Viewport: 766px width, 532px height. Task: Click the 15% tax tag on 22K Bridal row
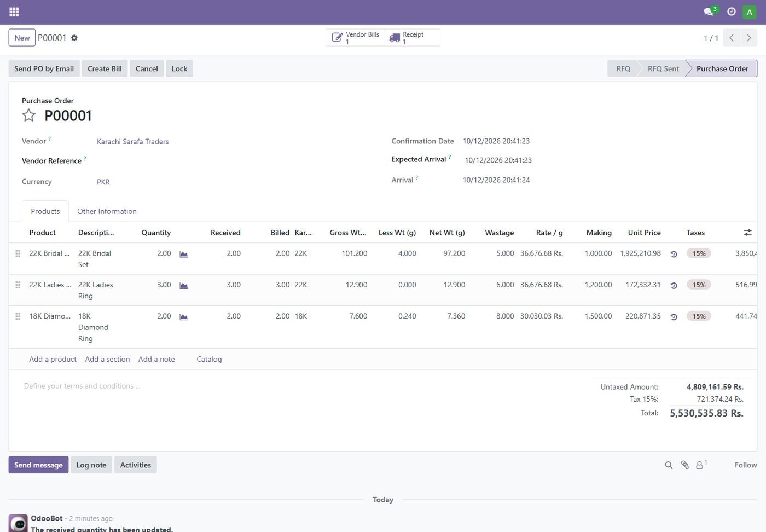coord(699,253)
